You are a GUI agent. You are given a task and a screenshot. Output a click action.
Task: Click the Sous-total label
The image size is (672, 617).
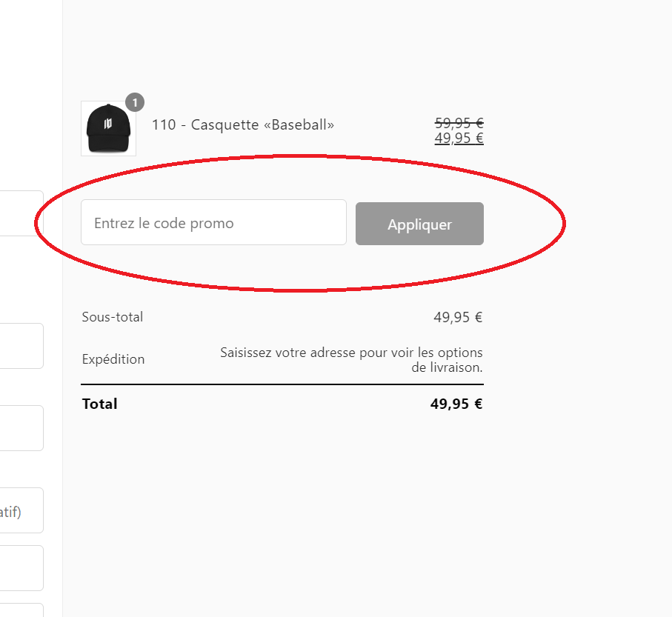coord(113,317)
